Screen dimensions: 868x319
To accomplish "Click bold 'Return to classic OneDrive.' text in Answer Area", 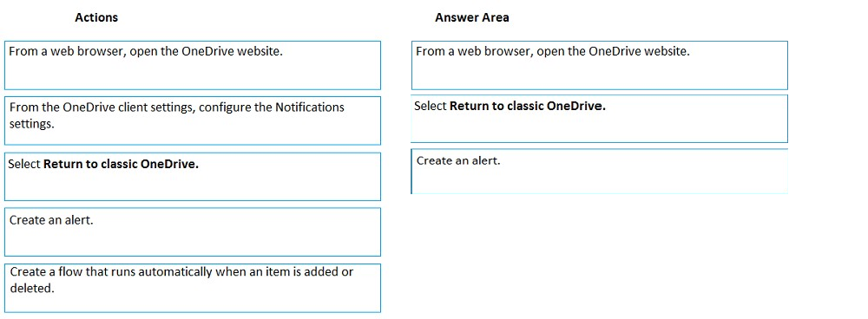I will pyautogui.click(x=528, y=106).
